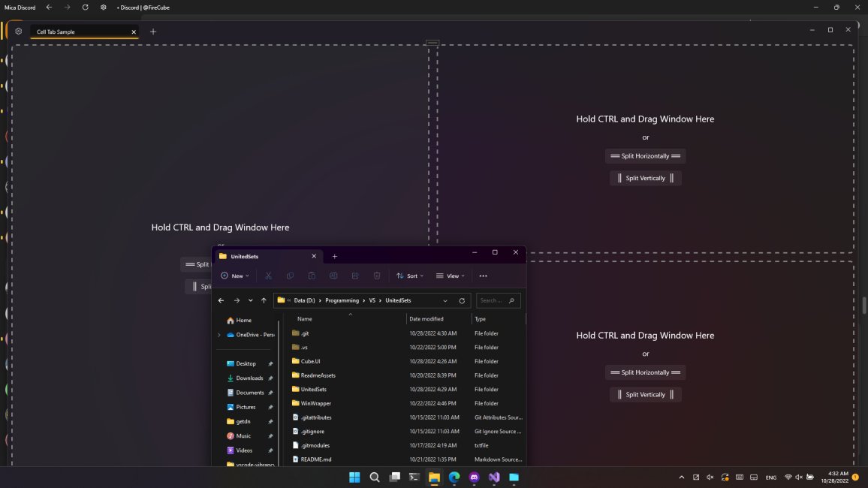
Task: Select the UnitedSets Explorer tab
Action: (244, 256)
